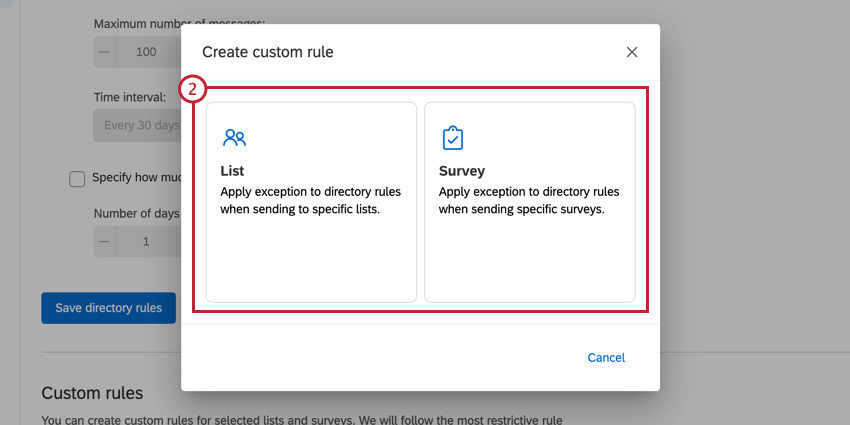Click the Save directory rules button
This screenshot has width=850, height=425.
point(108,308)
